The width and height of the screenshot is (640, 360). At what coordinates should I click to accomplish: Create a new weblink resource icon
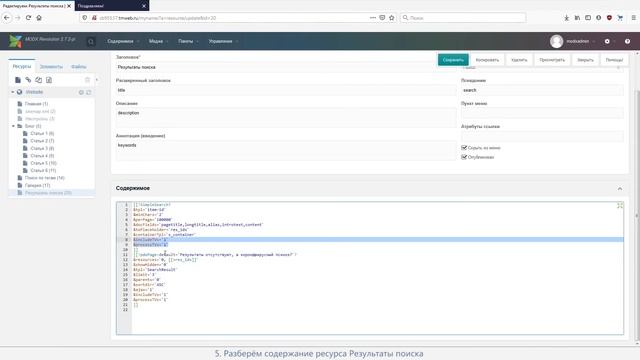click(28, 80)
